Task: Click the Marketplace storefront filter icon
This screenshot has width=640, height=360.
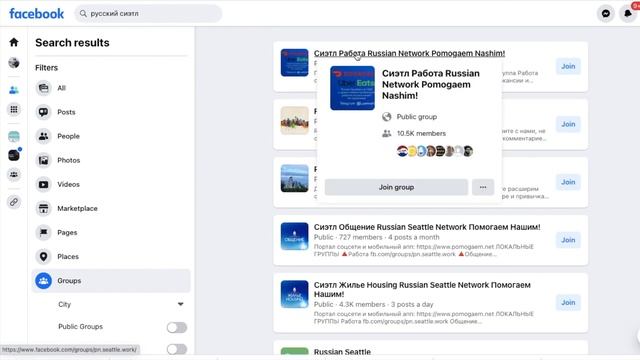Action: click(x=43, y=209)
